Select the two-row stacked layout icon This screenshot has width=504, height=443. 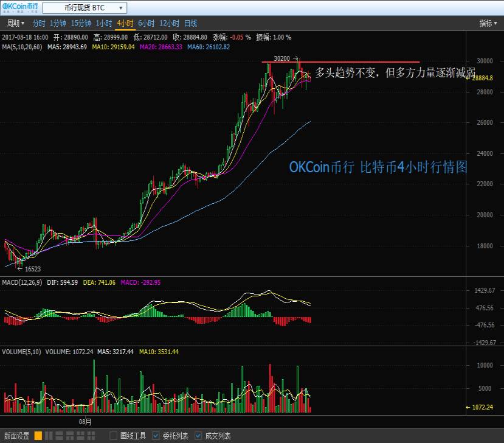tap(60, 436)
